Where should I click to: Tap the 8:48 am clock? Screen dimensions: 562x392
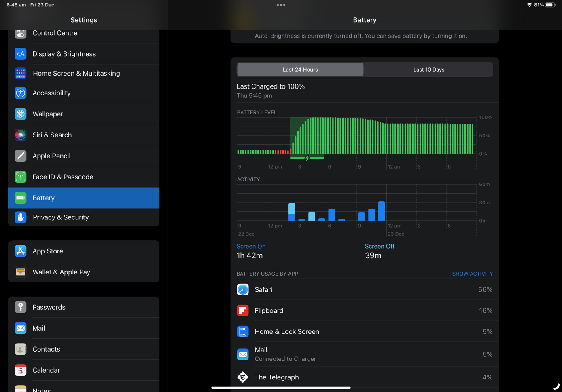click(16, 5)
